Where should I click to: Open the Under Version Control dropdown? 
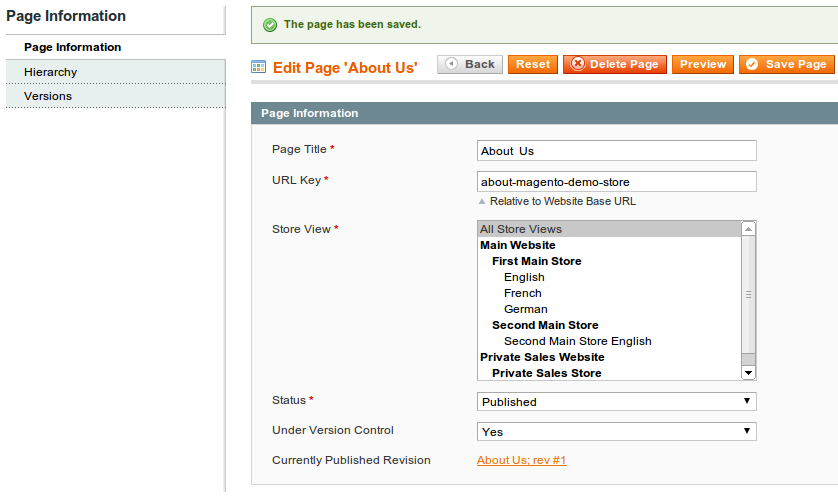pyautogui.click(x=616, y=431)
